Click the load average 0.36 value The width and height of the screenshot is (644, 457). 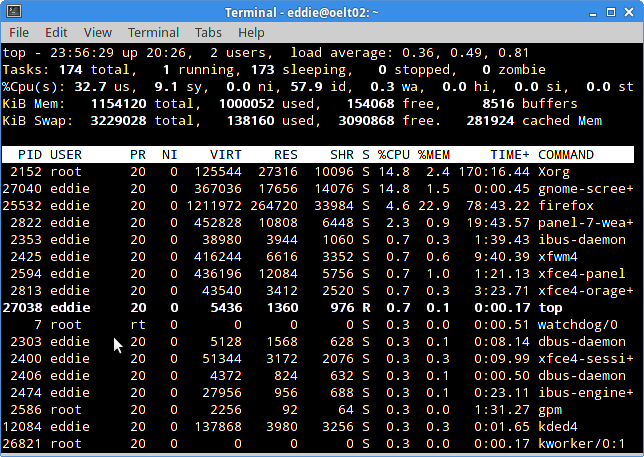tap(418, 53)
